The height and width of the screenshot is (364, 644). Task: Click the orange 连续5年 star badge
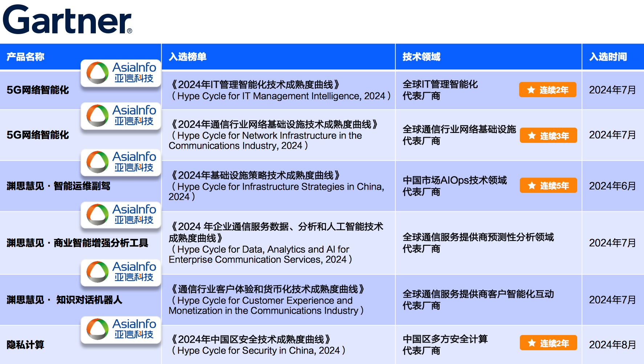coord(548,186)
